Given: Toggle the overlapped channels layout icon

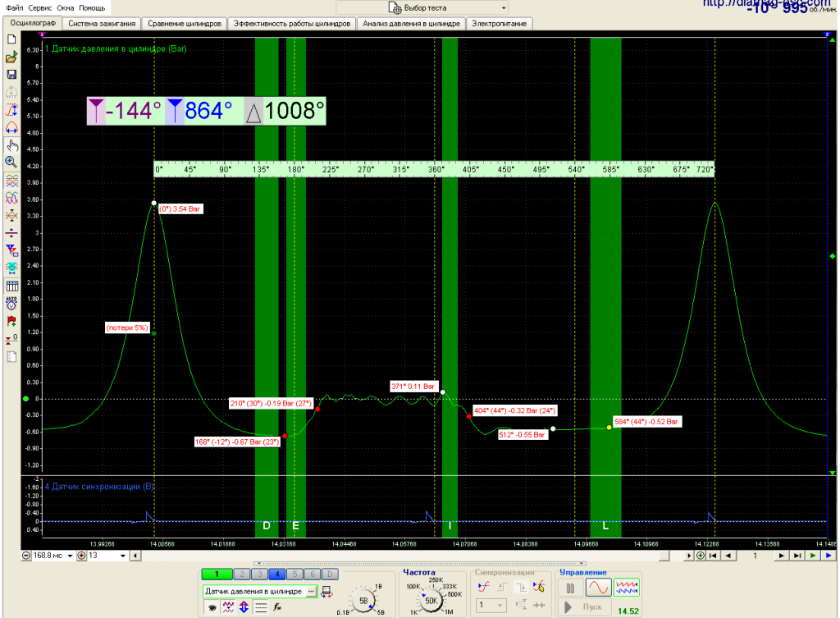Looking at the screenshot, I should [x=11, y=199].
